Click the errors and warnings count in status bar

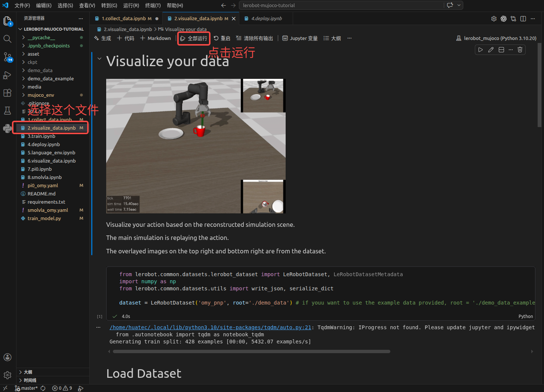coord(62,388)
